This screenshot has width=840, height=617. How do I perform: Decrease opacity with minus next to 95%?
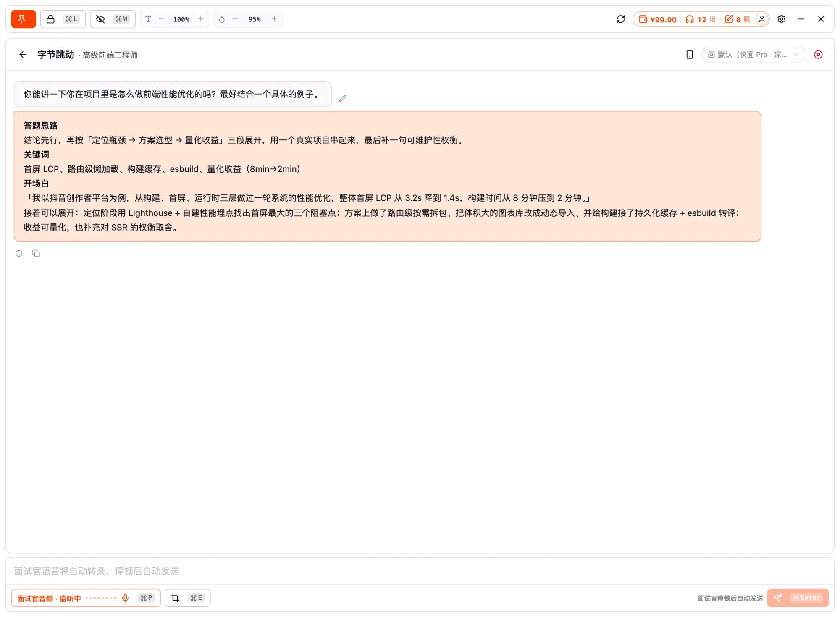pos(235,19)
